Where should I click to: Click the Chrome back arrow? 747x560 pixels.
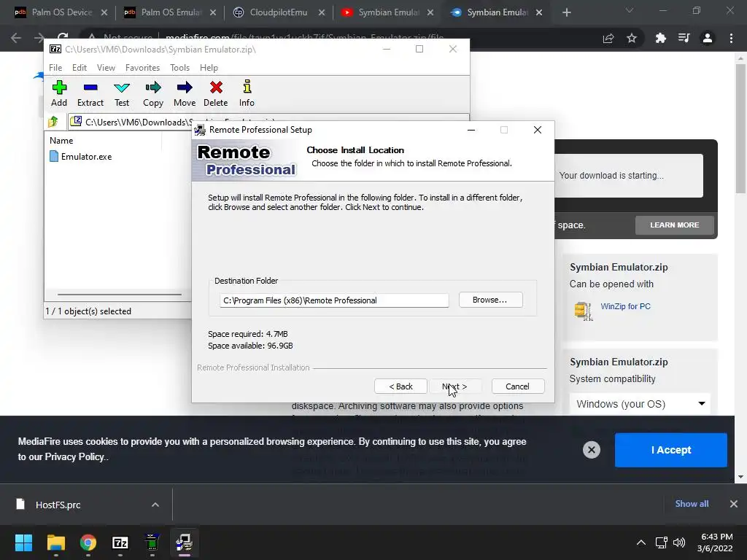pyautogui.click(x=16, y=38)
